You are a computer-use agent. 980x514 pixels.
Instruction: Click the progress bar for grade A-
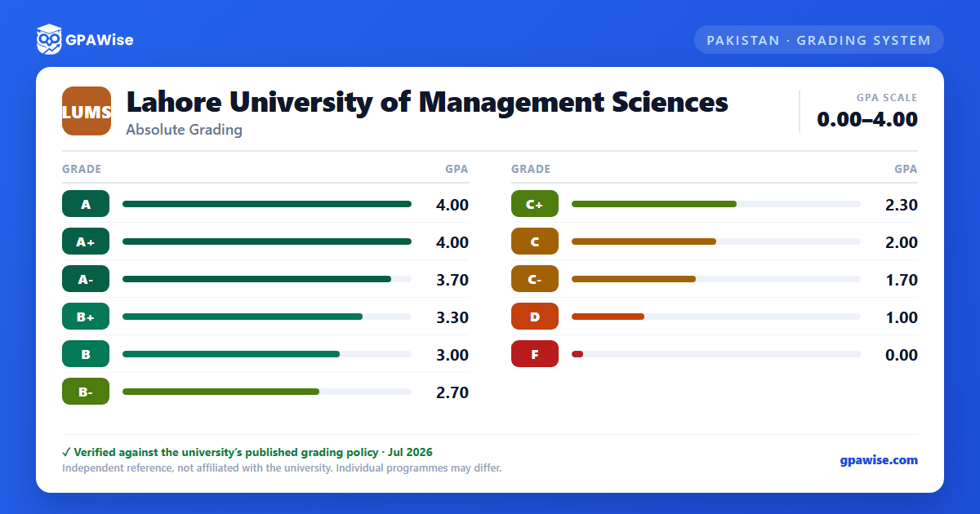click(x=267, y=279)
